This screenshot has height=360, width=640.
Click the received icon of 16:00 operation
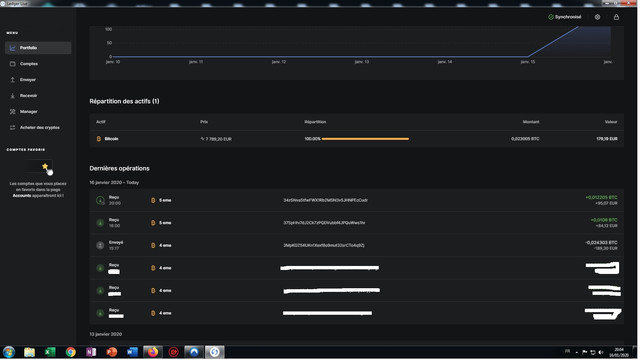pyautogui.click(x=100, y=223)
